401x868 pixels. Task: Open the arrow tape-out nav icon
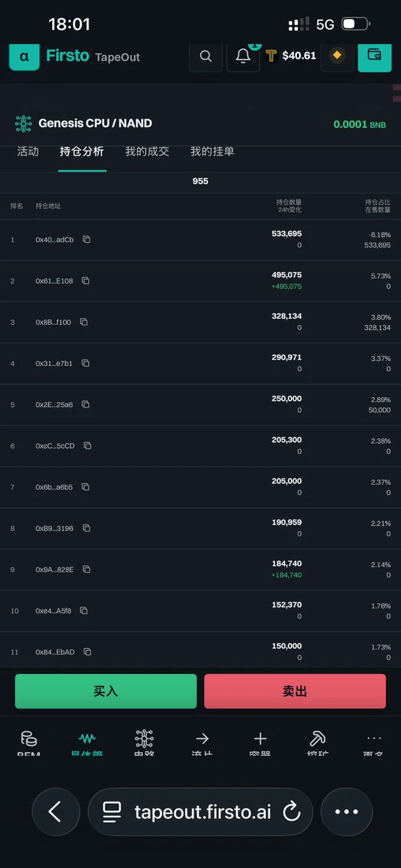(x=202, y=739)
